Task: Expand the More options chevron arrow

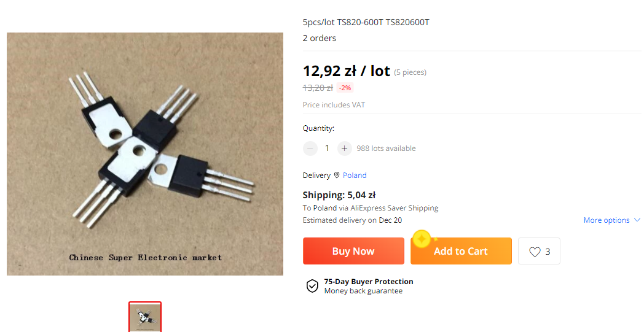Action: pos(637,220)
